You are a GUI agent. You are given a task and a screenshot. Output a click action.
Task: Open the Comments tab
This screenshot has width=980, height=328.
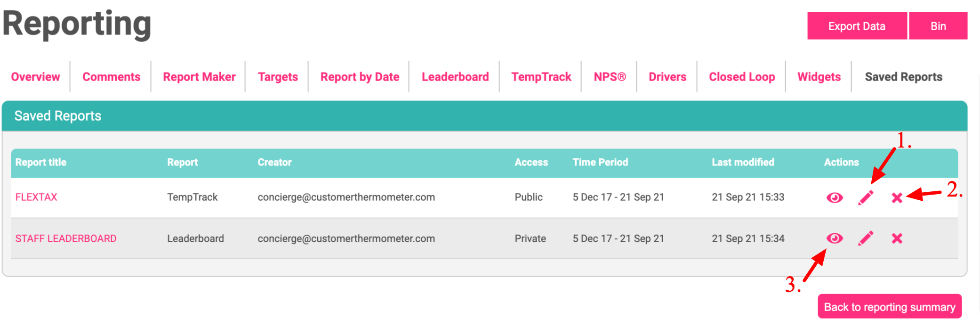pos(112,77)
